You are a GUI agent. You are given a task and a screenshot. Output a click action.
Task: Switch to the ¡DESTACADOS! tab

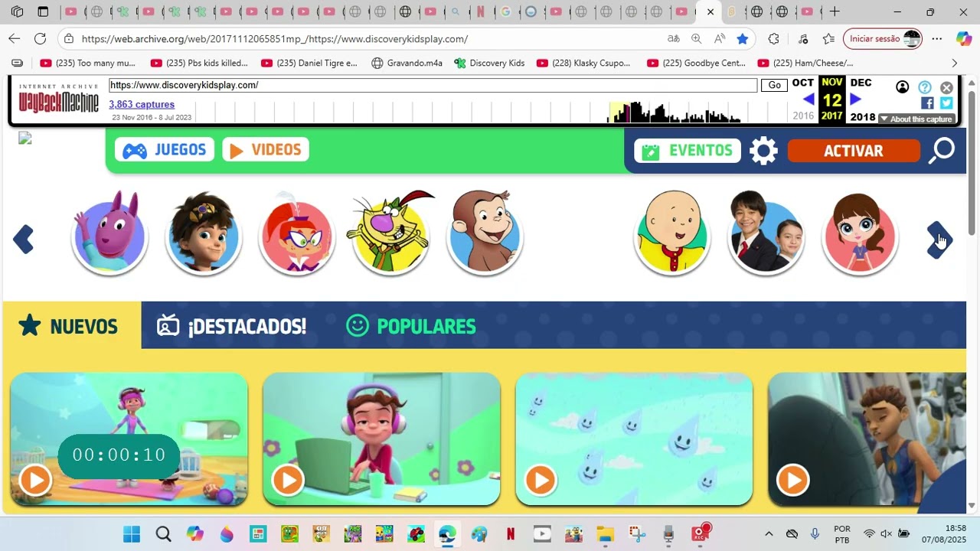click(231, 326)
